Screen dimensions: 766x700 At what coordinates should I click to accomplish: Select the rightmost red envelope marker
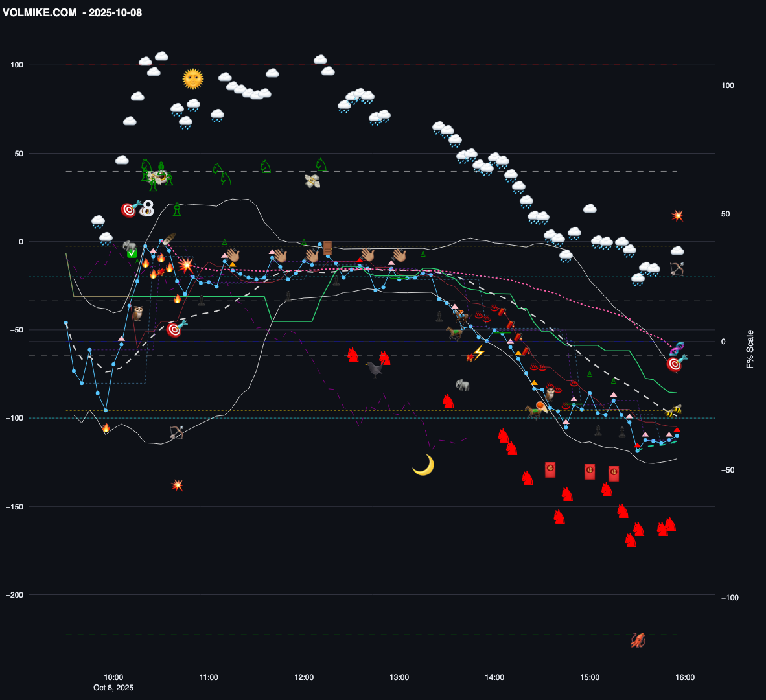click(614, 474)
